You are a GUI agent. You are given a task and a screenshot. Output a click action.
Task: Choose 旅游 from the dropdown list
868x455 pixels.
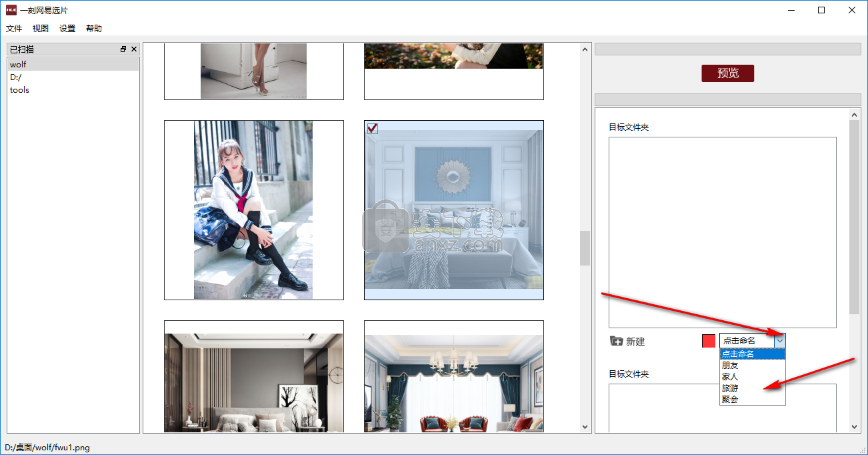753,388
